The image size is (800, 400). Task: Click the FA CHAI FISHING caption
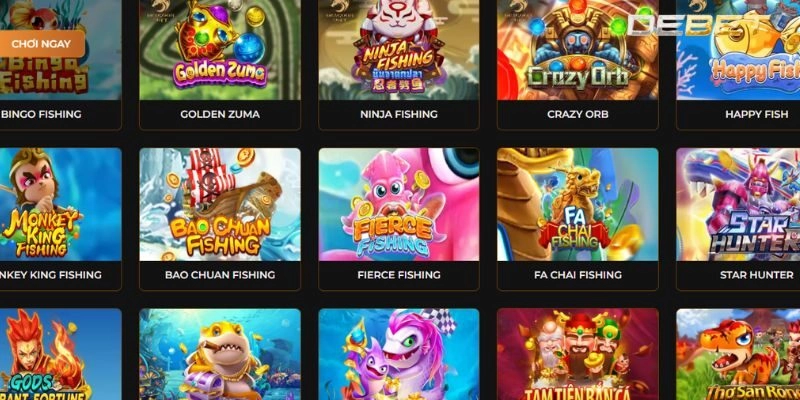pos(578,275)
